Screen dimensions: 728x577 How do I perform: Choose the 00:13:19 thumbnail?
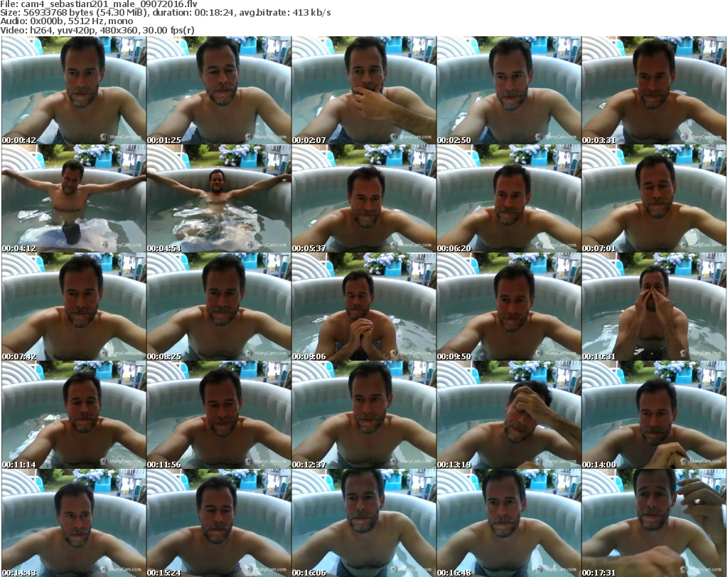[508, 415]
